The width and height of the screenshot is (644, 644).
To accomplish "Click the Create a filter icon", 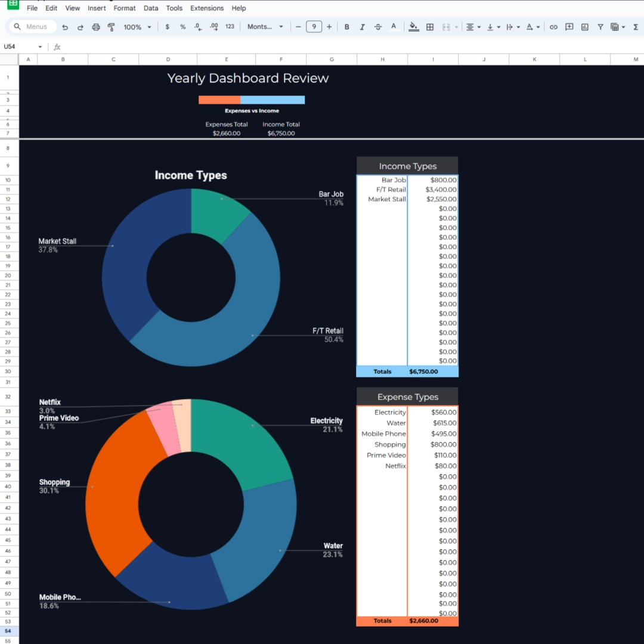I will point(600,27).
